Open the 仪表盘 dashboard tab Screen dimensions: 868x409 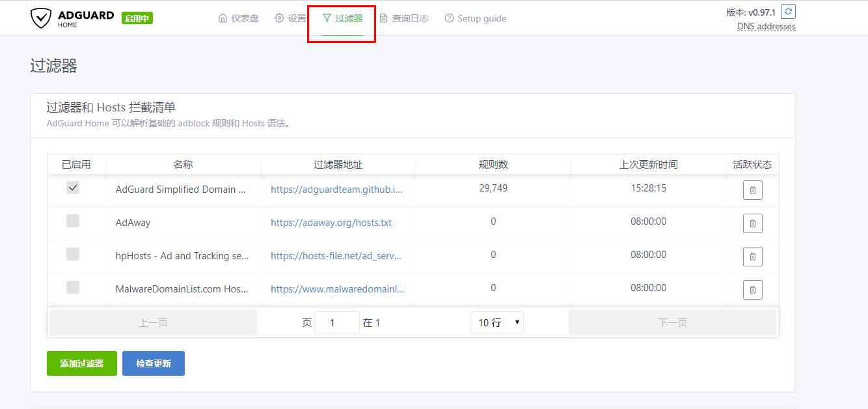239,18
